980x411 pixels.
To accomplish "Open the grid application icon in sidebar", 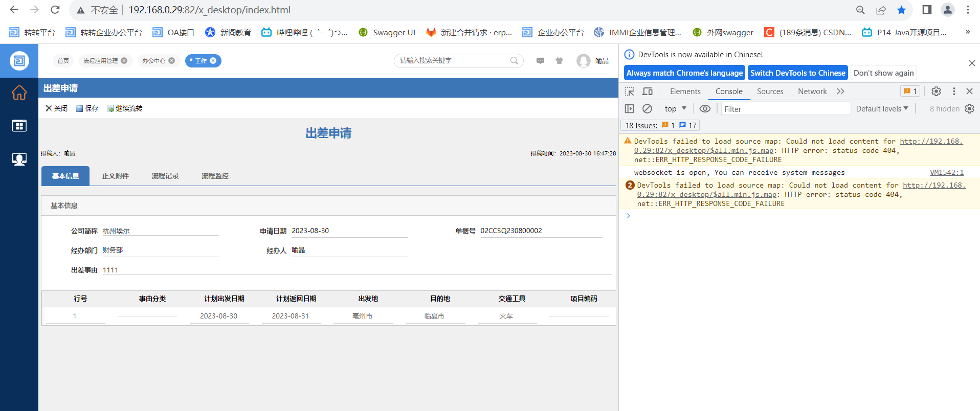I will tap(19, 126).
